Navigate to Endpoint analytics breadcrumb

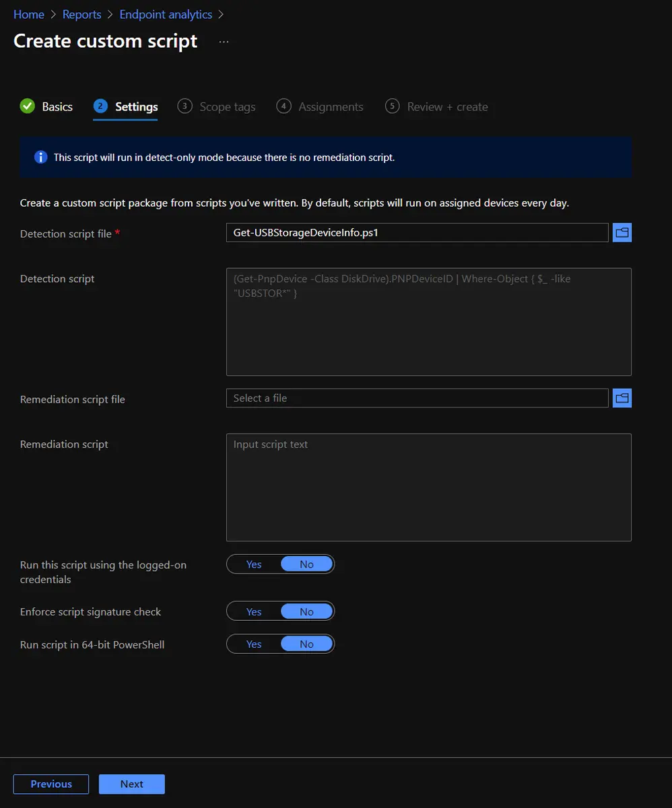coord(166,14)
